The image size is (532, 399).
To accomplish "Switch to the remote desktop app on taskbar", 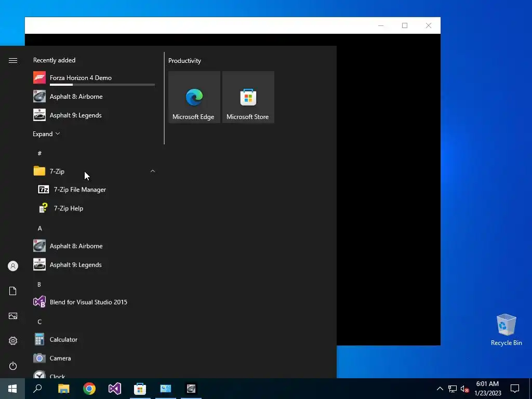I will click(166, 389).
